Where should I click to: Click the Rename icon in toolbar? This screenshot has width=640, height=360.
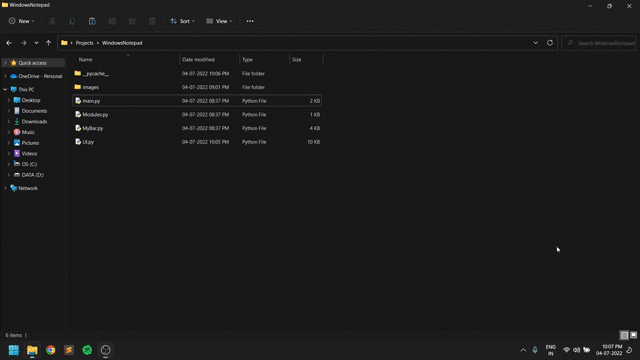point(112,21)
